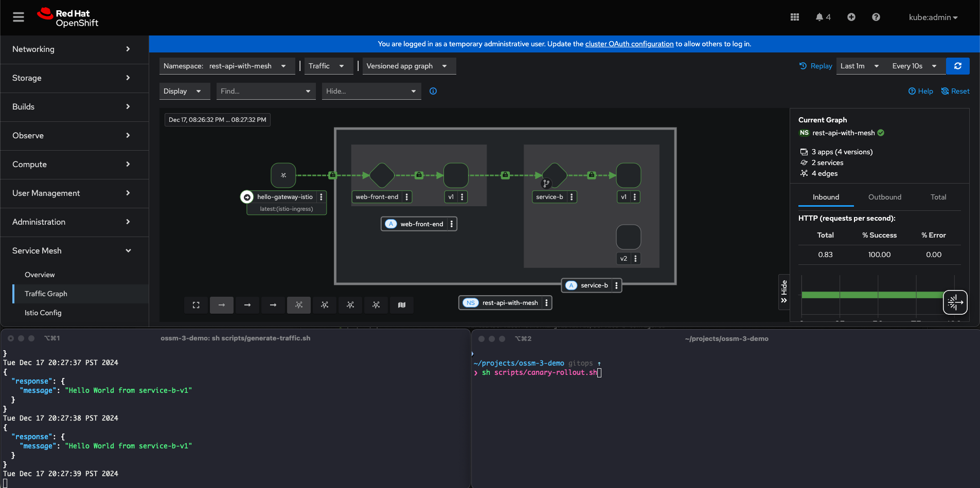
Task: Open Istio Config in sidebar
Action: [43, 313]
